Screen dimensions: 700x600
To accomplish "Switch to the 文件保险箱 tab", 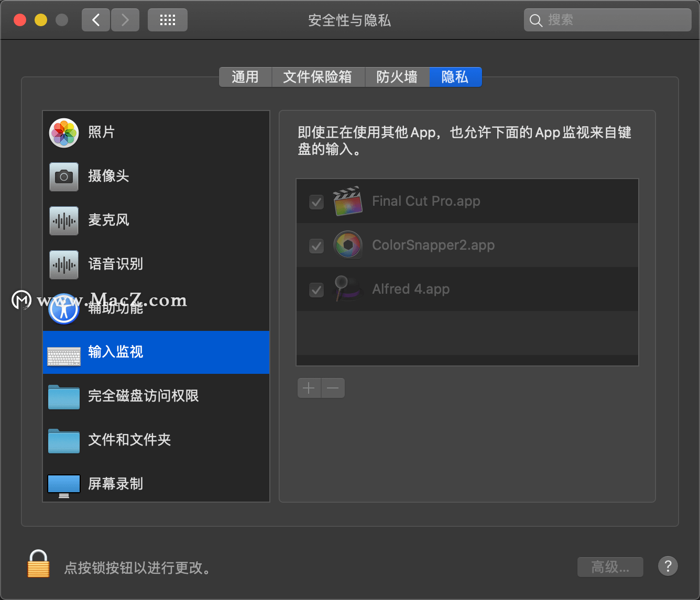I will [x=318, y=77].
